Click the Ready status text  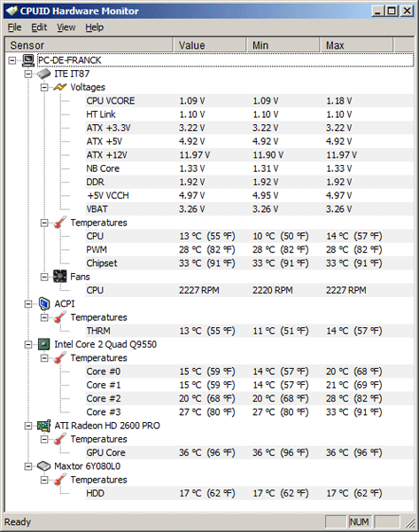click(18, 522)
